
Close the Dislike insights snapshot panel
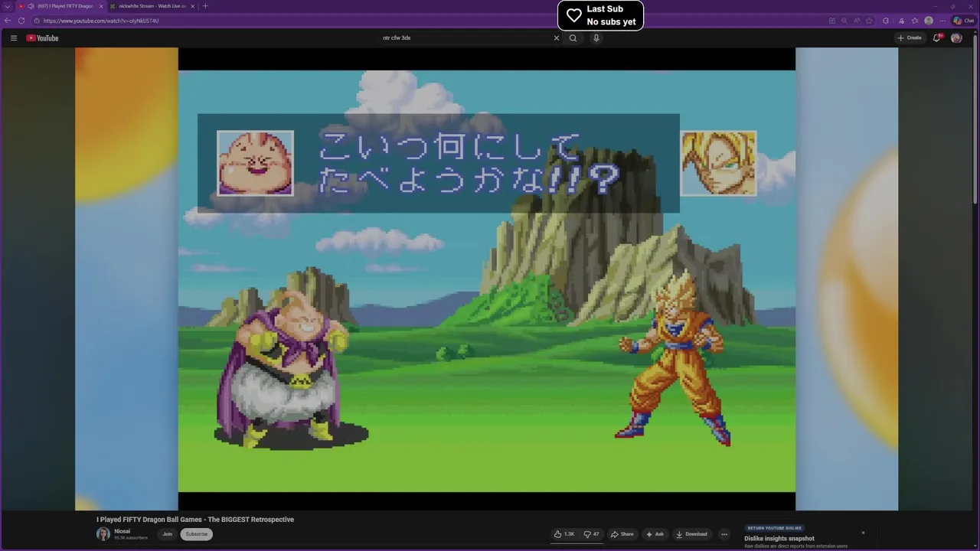863,533
